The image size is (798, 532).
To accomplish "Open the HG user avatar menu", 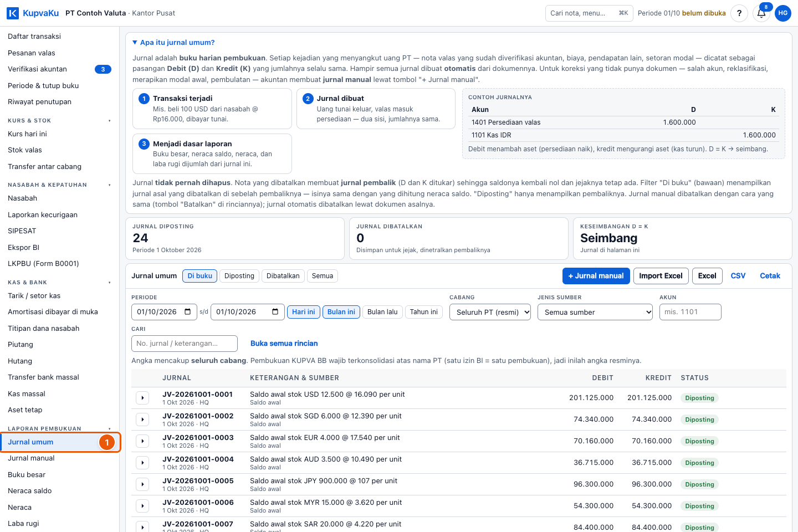I will pyautogui.click(x=783, y=13).
